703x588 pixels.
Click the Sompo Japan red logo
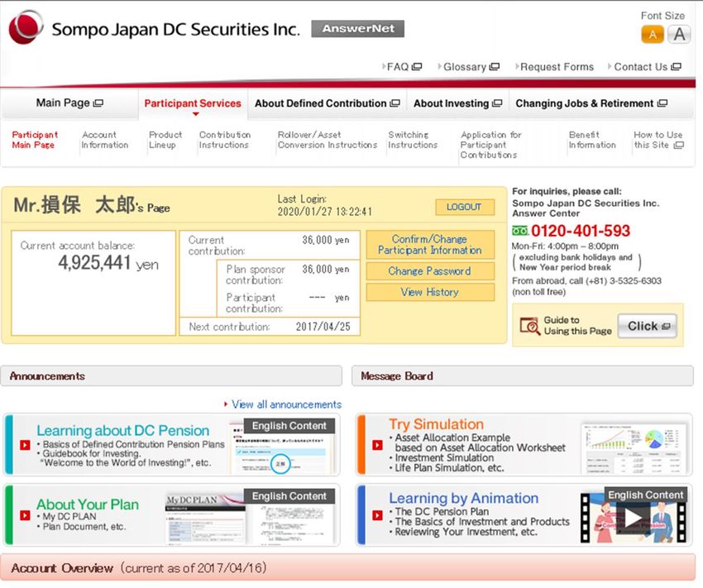26,28
